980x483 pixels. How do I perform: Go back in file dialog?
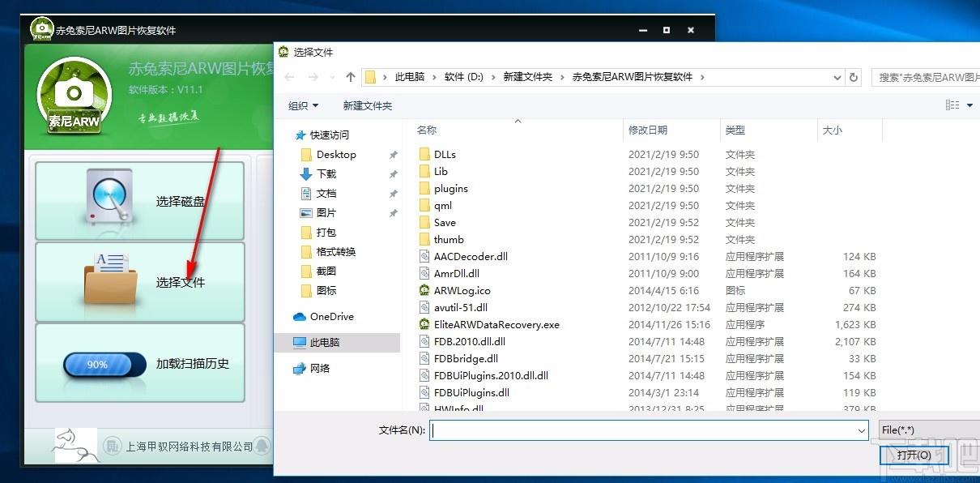[290, 77]
